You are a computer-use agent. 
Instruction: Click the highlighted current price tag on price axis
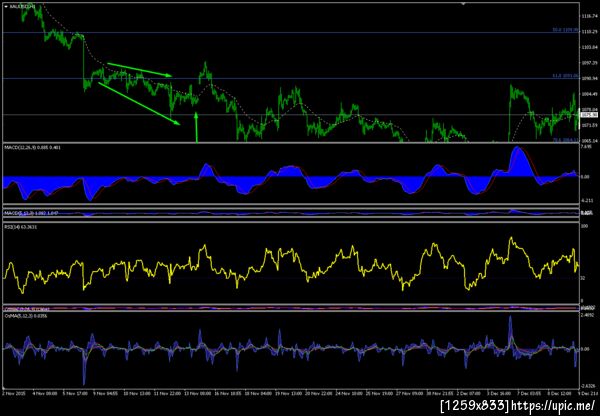tap(589, 115)
